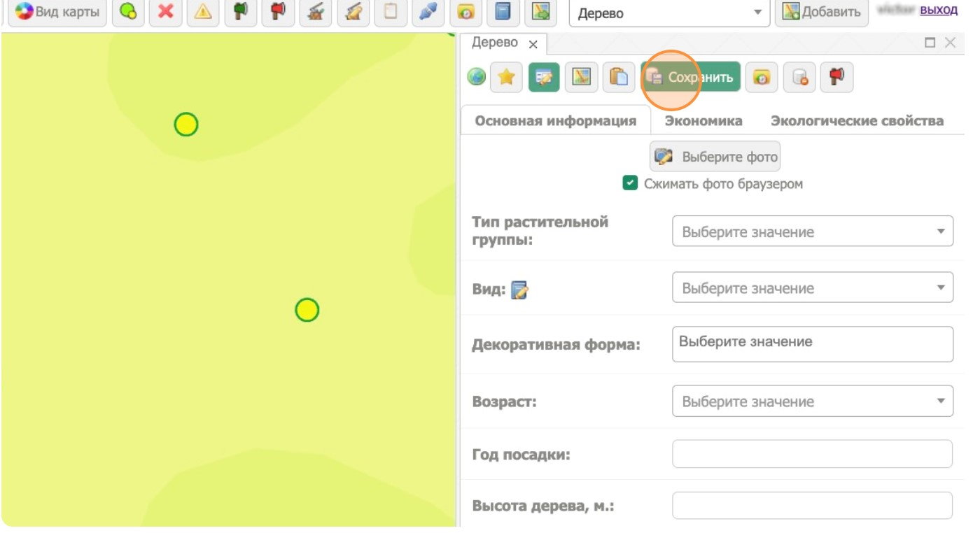Select the upper yellow tree marker on map

pos(186,125)
